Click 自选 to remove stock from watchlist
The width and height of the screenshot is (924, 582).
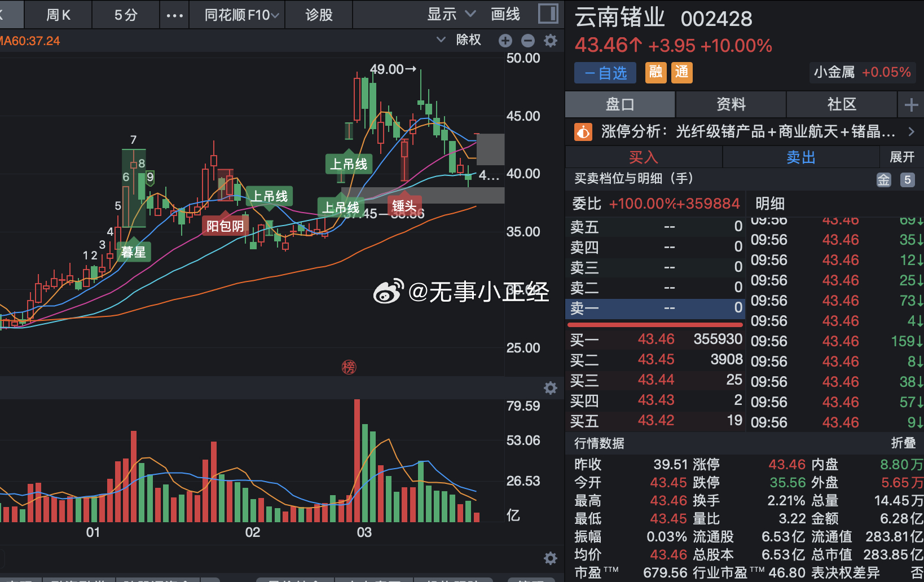click(x=604, y=72)
